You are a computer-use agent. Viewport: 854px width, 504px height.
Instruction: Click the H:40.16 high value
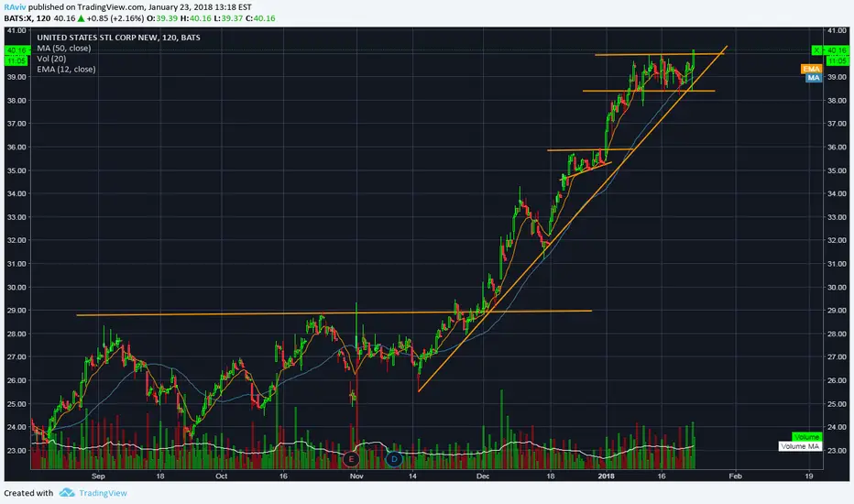coord(195,18)
